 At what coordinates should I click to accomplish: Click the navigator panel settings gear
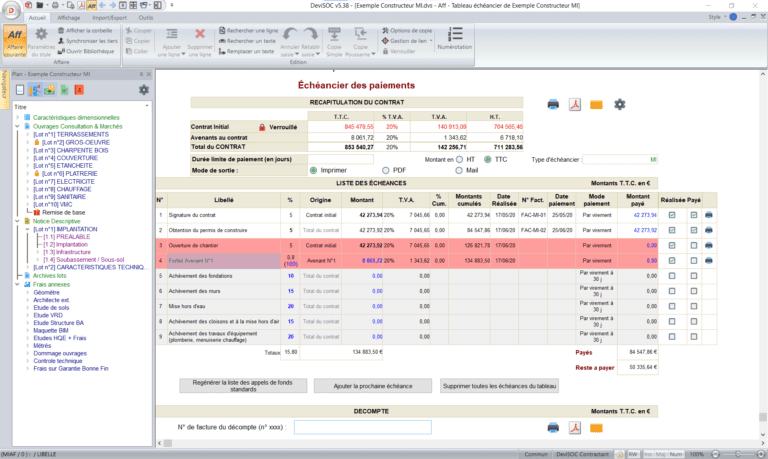pos(144,90)
